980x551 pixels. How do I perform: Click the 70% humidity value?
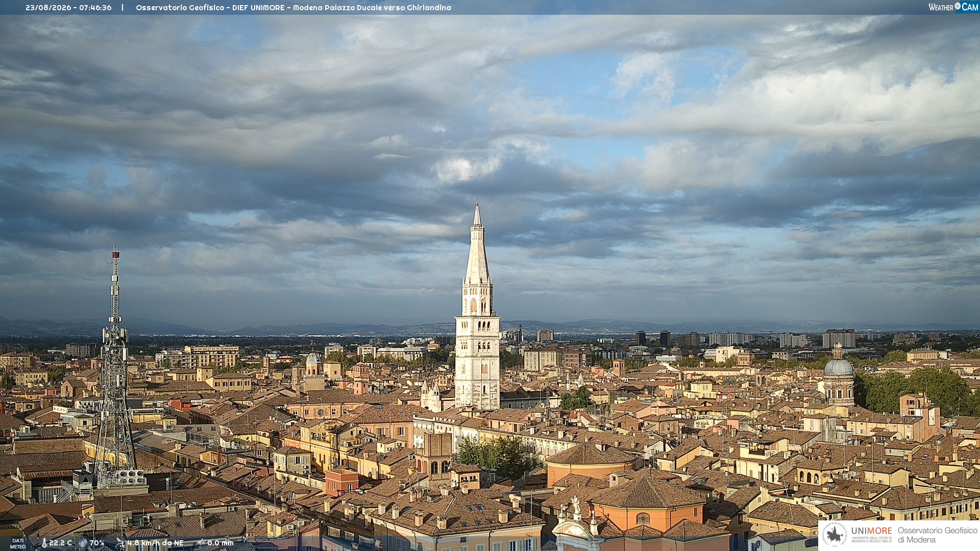tap(97, 543)
